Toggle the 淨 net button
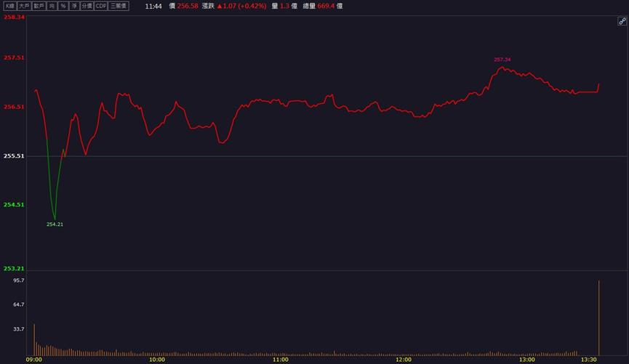Viewport: 629px width, 364px height. pos(74,6)
